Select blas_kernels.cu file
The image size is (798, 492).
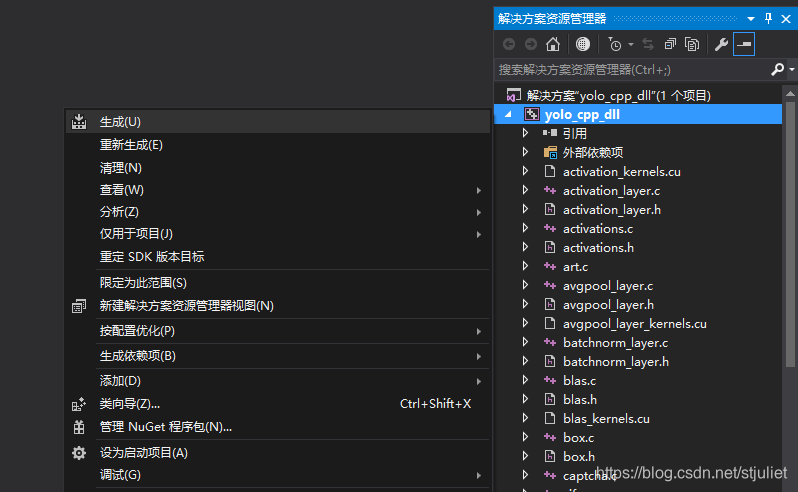point(606,419)
